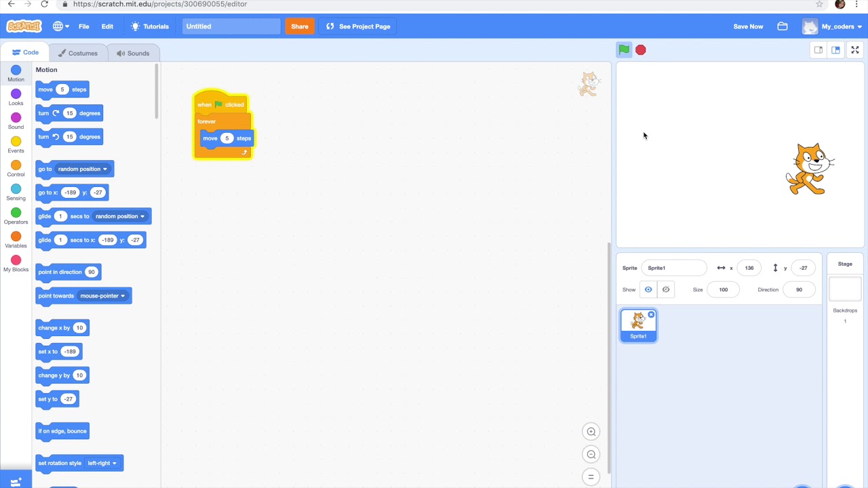
Task: Open the My Stuff folder icon
Action: pyautogui.click(x=783, y=26)
